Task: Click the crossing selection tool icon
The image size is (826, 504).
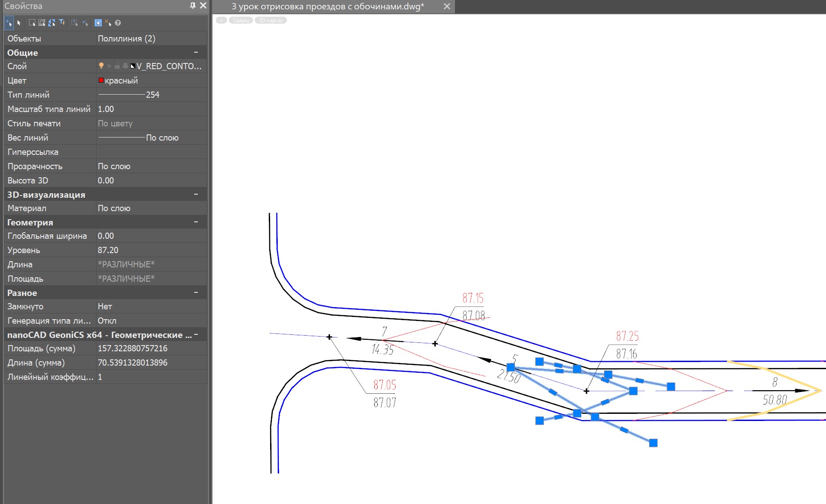Action: pyautogui.click(x=42, y=23)
